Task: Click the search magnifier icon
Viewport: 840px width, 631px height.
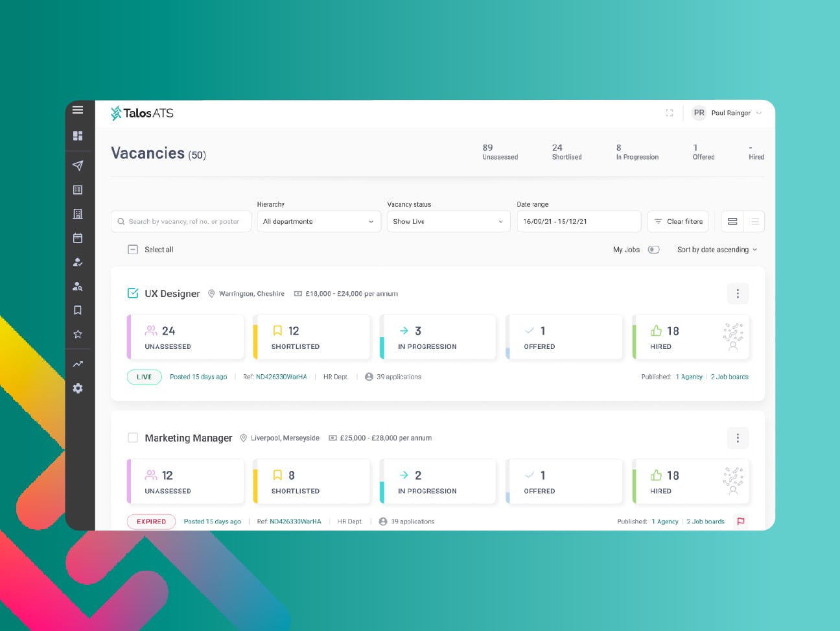Action: coord(121,222)
